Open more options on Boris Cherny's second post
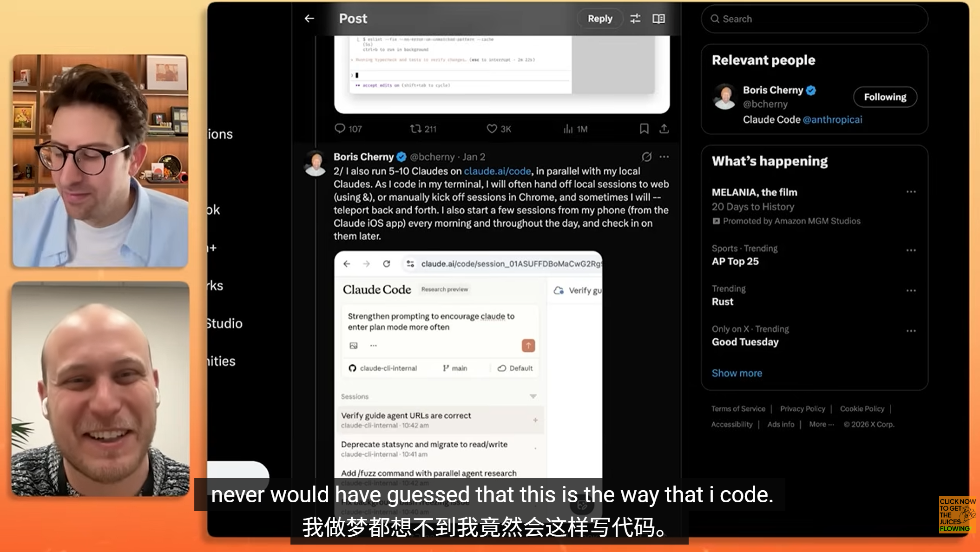 664,157
